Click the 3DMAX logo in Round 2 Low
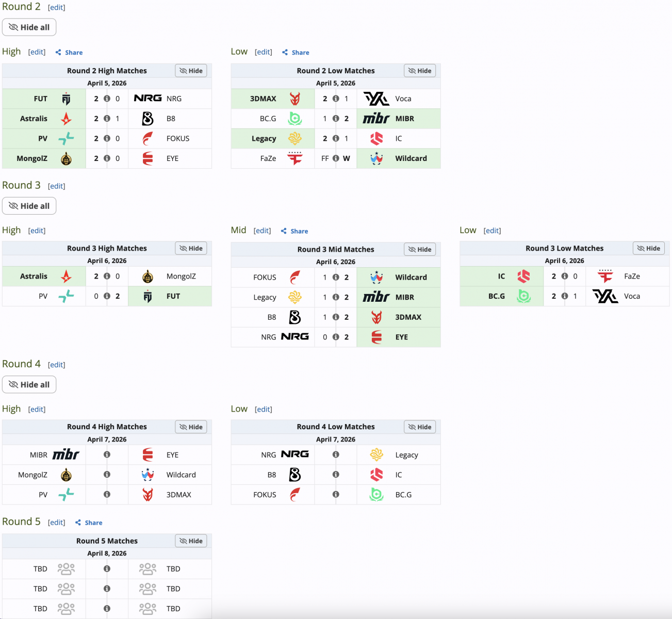The height and width of the screenshot is (619, 672). point(295,99)
